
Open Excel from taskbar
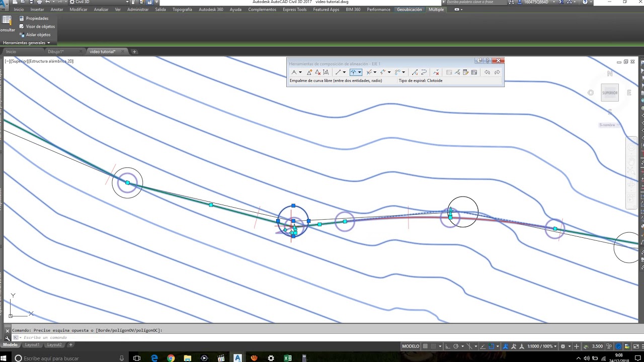(x=287, y=358)
